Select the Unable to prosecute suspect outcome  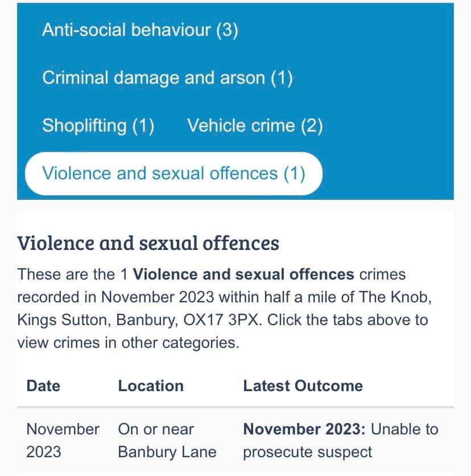341,441
